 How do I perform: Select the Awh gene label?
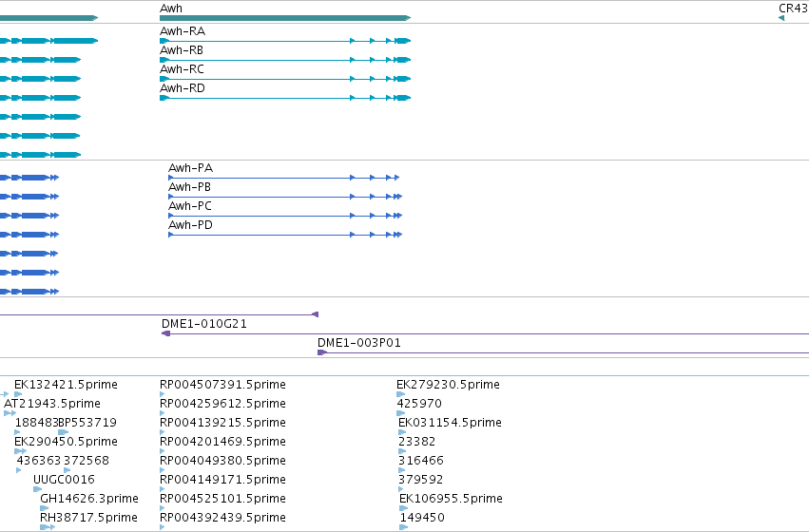pos(171,9)
